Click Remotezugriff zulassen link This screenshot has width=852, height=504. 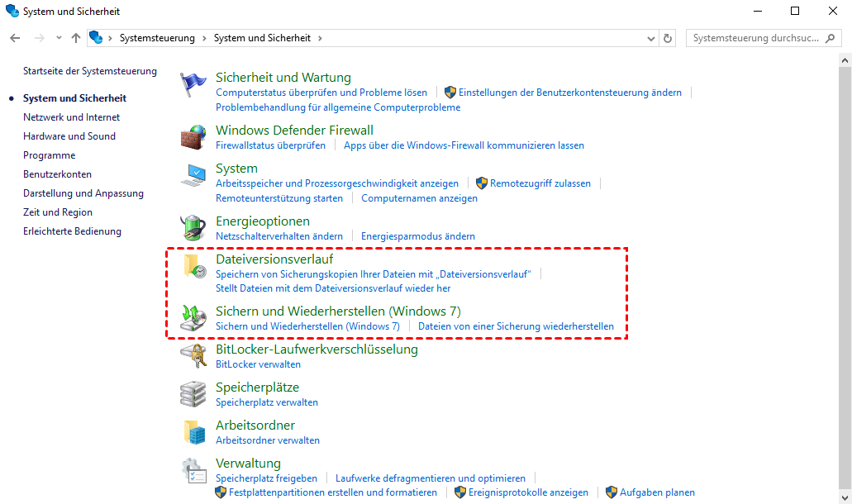pyautogui.click(x=540, y=183)
